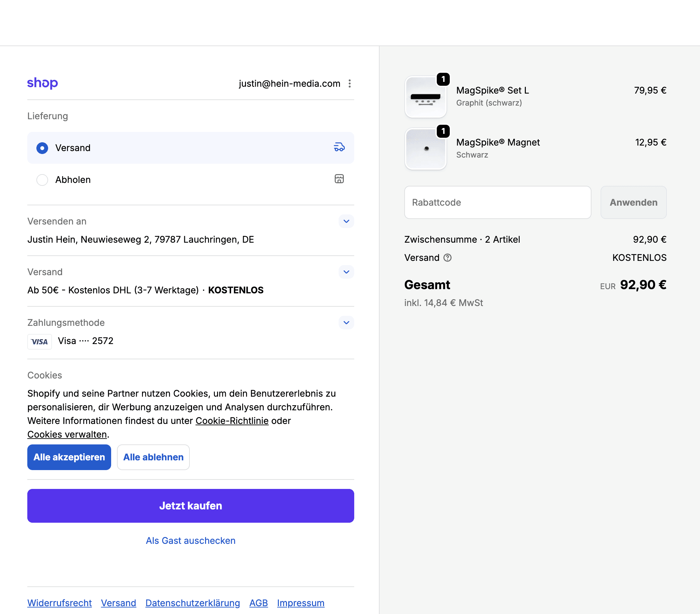The width and height of the screenshot is (700, 614).
Task: Click the delivery truck icon
Action: pos(339,147)
